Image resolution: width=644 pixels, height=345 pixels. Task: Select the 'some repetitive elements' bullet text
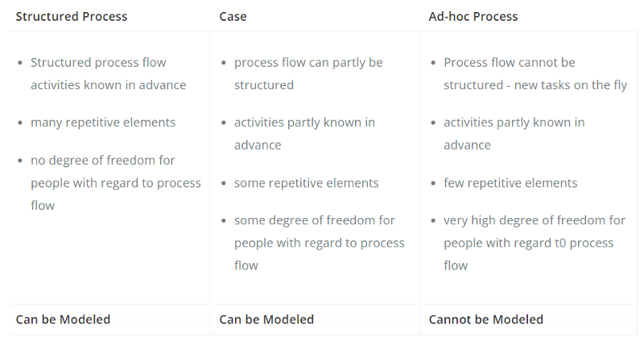pos(306,183)
